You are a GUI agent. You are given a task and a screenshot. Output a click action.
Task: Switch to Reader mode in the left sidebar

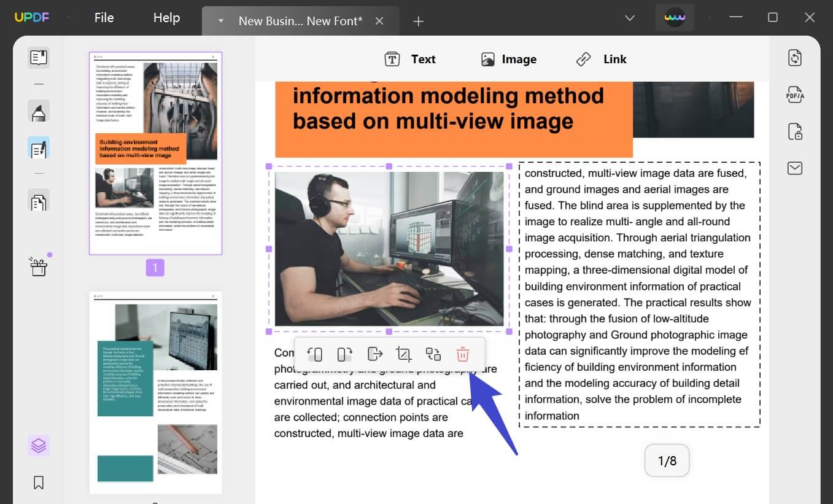[x=39, y=57]
